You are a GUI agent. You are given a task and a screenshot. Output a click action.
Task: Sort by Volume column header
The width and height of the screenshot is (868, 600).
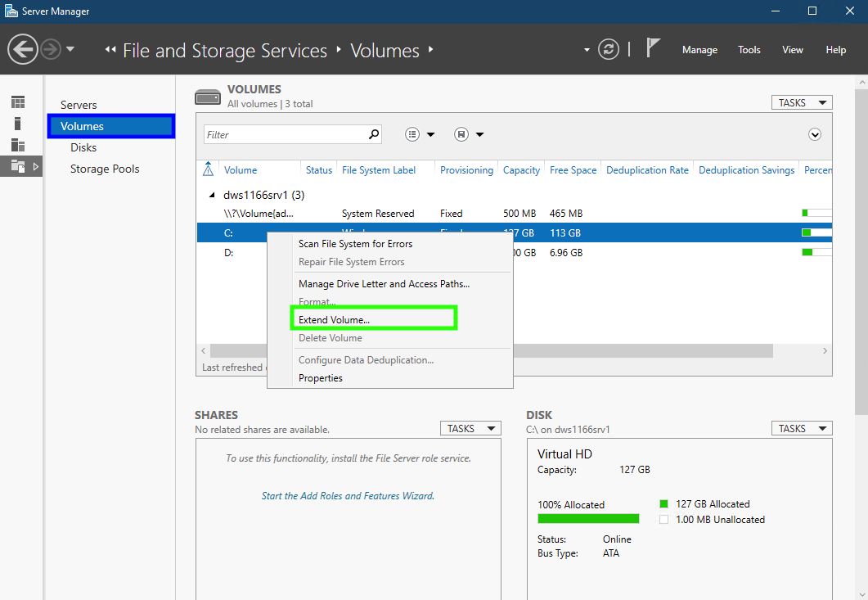tap(241, 170)
